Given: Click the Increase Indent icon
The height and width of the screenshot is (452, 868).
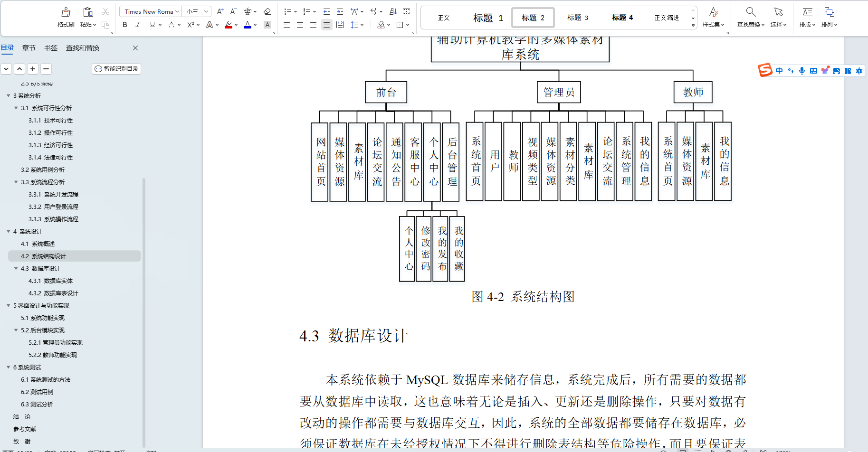Looking at the screenshot, I should (340, 11).
